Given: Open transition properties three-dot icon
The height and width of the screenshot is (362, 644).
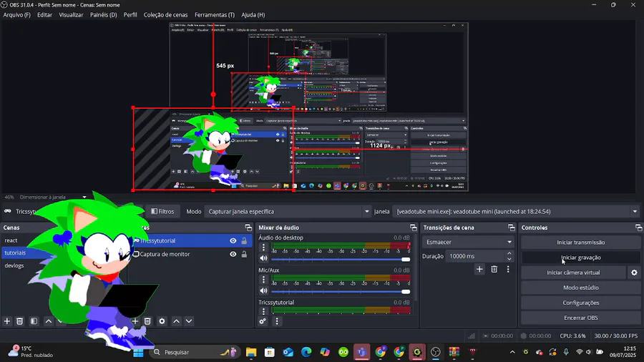Looking at the screenshot, I should pyautogui.click(x=508, y=269).
